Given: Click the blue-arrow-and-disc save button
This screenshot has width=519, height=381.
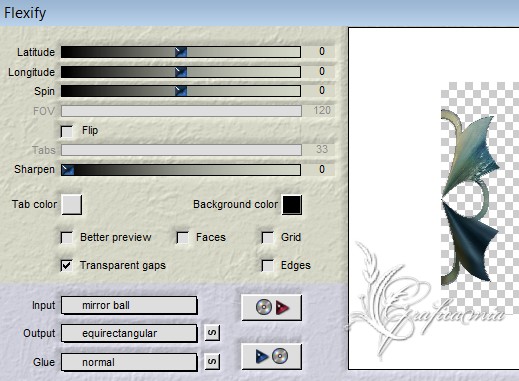Looking at the screenshot, I should [x=272, y=356].
